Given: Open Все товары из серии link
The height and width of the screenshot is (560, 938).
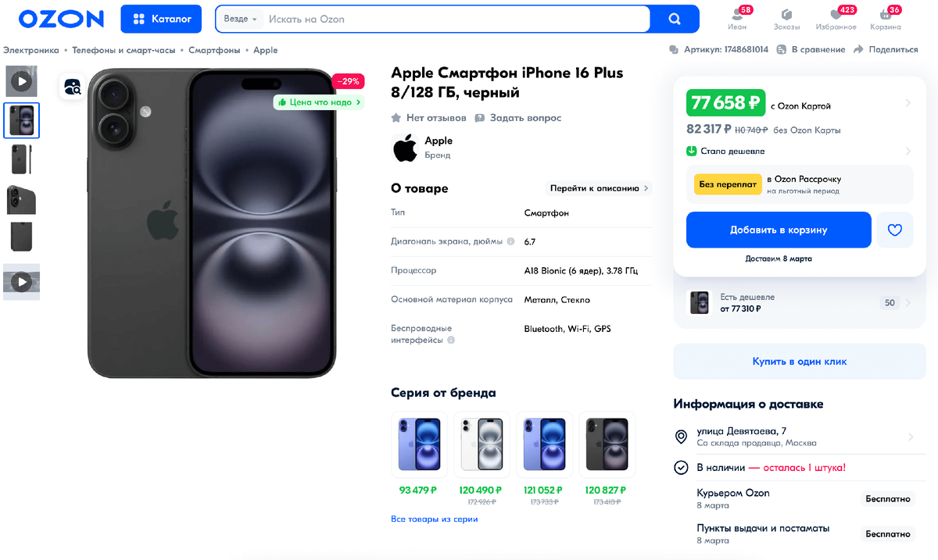Looking at the screenshot, I should 434,518.
